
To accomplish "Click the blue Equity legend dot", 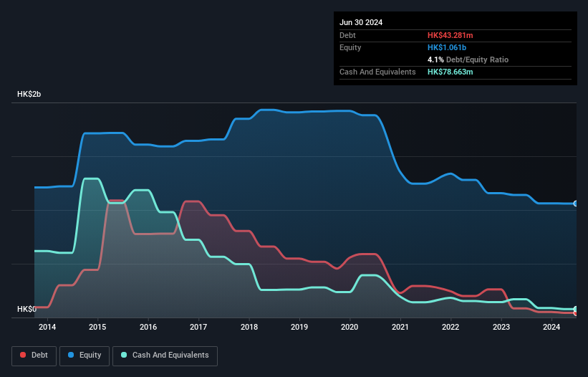I will coord(71,355).
